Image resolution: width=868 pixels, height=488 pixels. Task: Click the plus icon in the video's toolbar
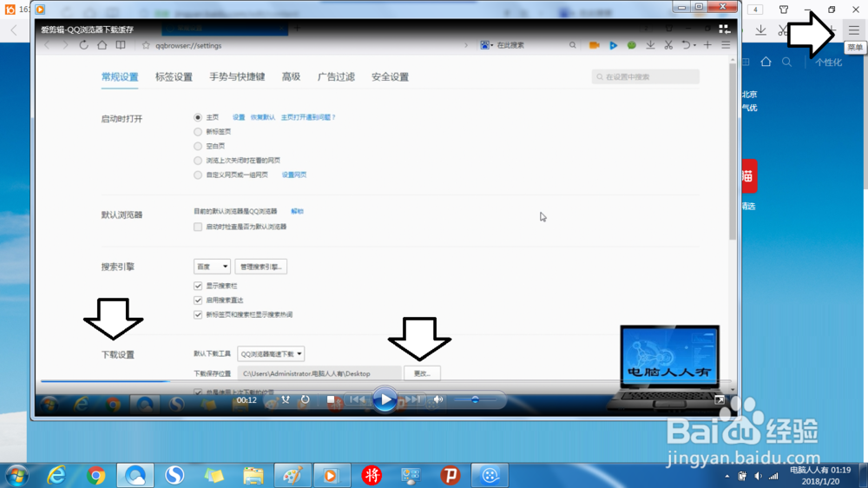(x=707, y=45)
